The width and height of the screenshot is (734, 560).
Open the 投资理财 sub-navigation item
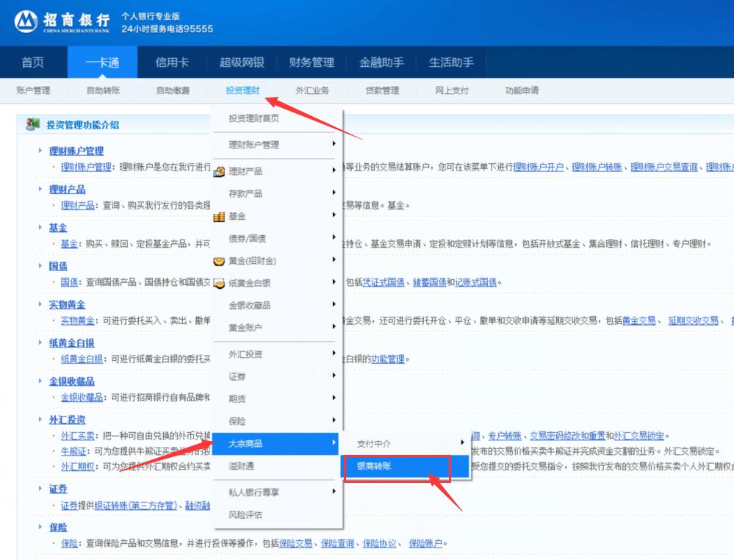[x=242, y=90]
